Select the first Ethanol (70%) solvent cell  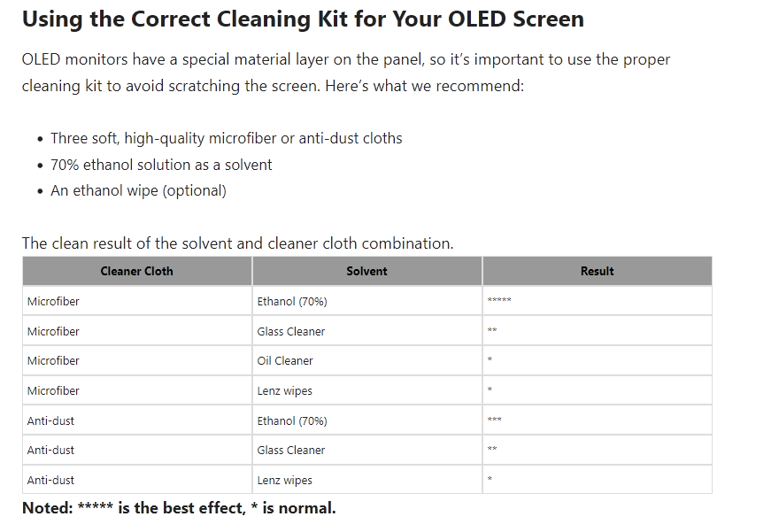(x=367, y=301)
